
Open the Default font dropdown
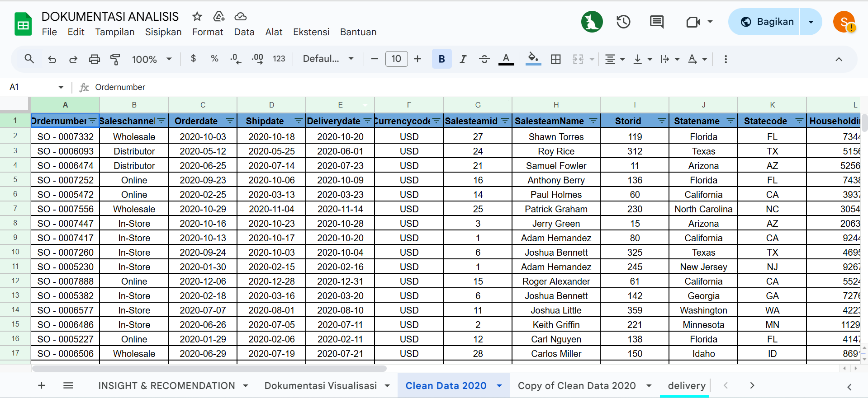(328, 59)
